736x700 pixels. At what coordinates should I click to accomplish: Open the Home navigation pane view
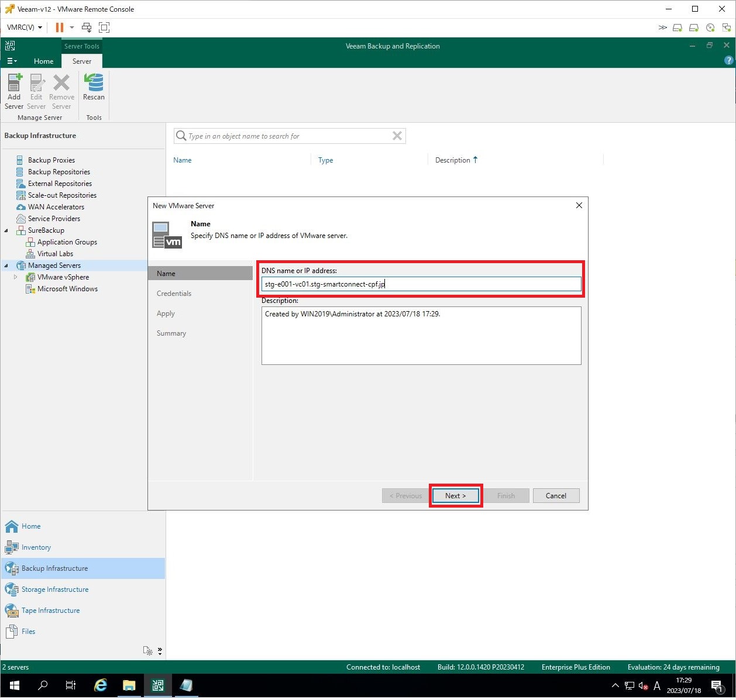83,526
